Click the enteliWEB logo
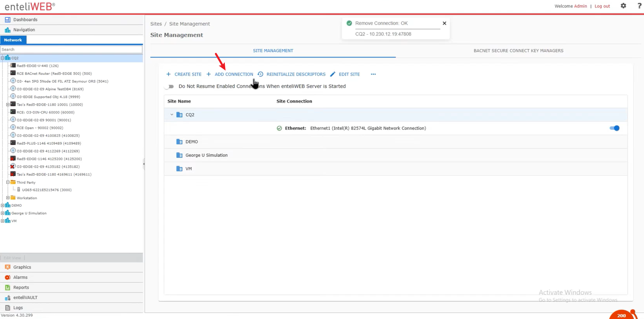The width and height of the screenshot is (644, 319). (30, 7)
